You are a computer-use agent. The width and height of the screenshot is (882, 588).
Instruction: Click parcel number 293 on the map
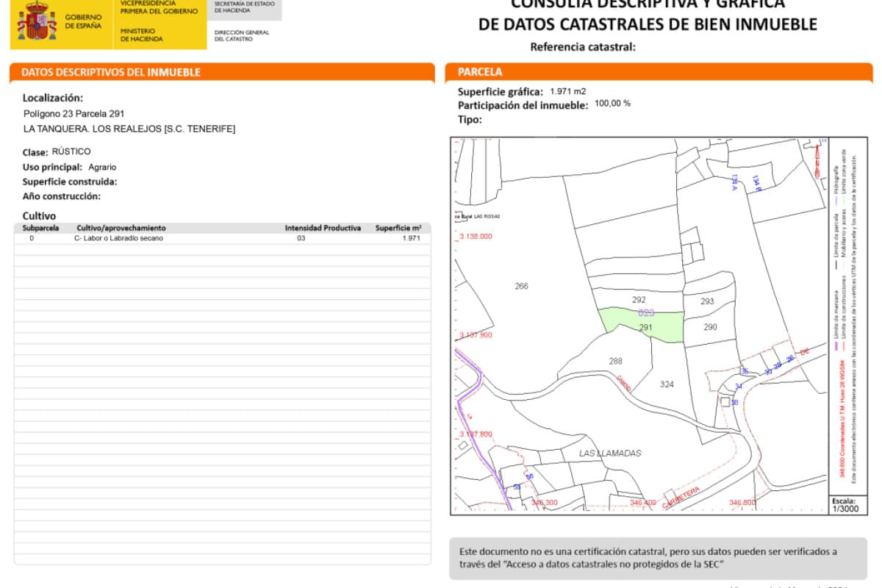tap(707, 301)
